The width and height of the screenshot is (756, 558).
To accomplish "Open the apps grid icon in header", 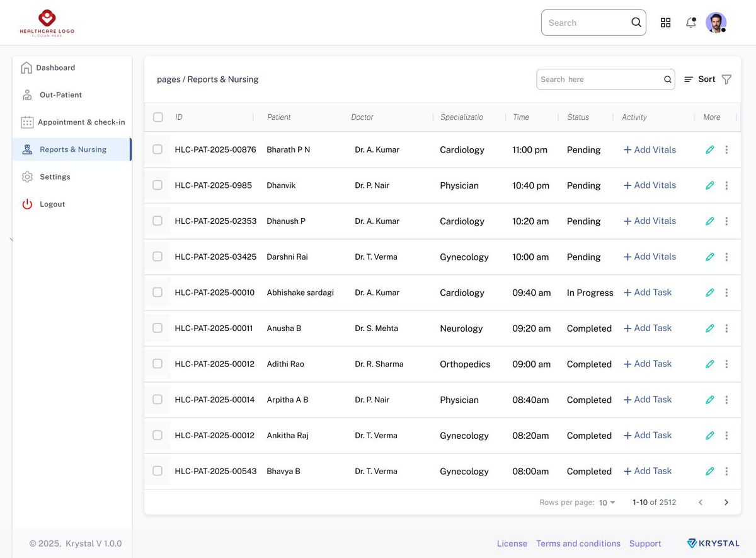I will click(665, 23).
